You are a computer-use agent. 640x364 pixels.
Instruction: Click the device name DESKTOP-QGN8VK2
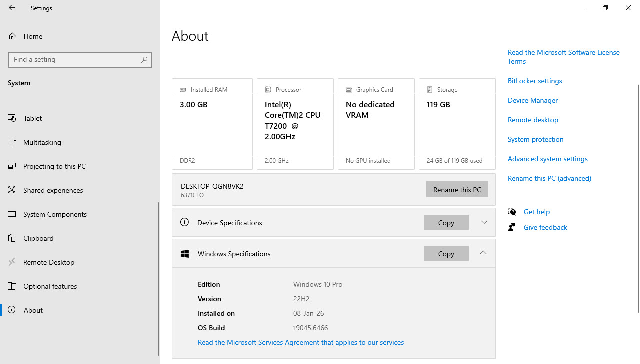[x=212, y=186]
